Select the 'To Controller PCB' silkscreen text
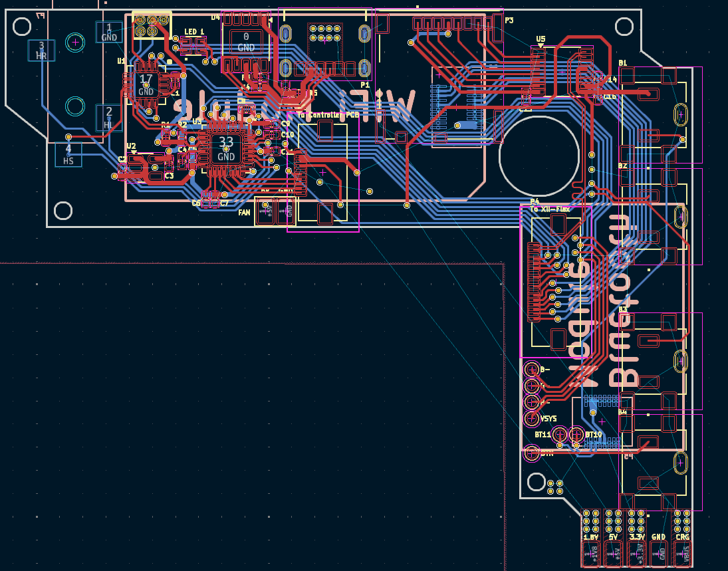 pos(328,114)
